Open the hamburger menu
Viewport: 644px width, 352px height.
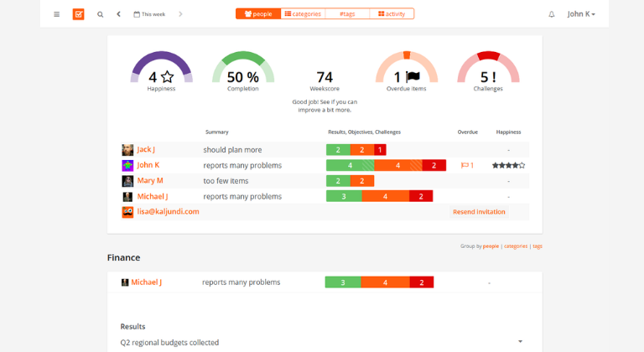click(56, 14)
